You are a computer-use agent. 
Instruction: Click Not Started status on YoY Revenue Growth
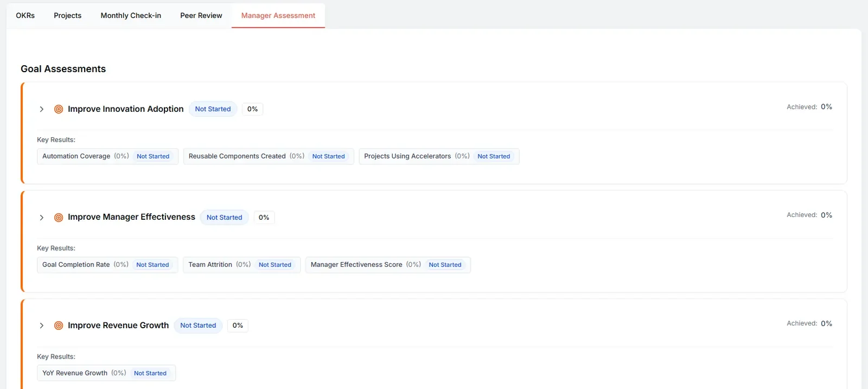(150, 373)
